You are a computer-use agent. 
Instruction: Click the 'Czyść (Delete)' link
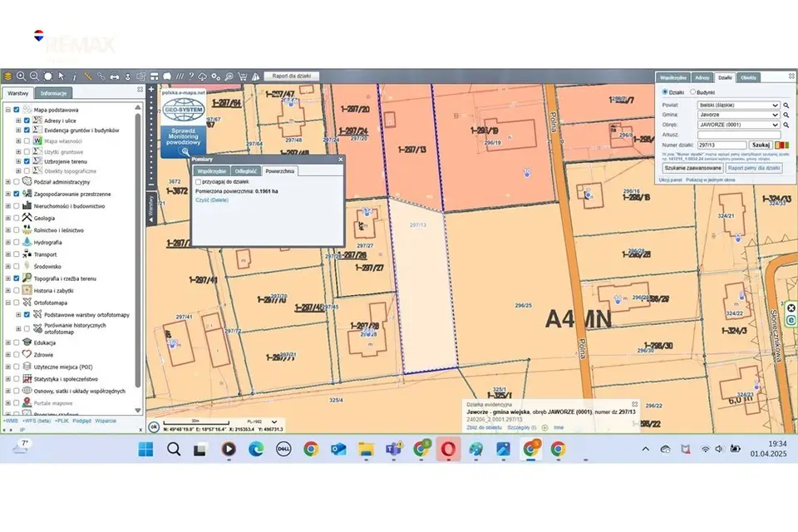[x=212, y=200]
